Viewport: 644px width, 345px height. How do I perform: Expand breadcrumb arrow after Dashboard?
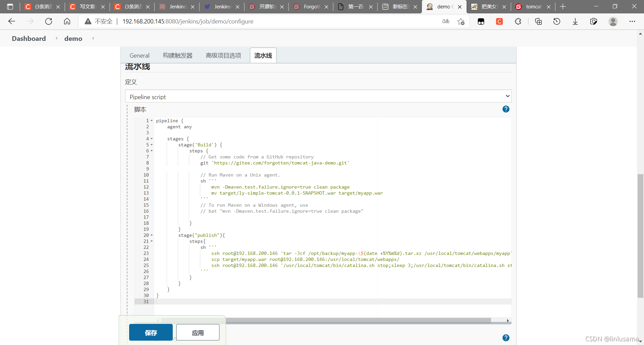click(56, 38)
